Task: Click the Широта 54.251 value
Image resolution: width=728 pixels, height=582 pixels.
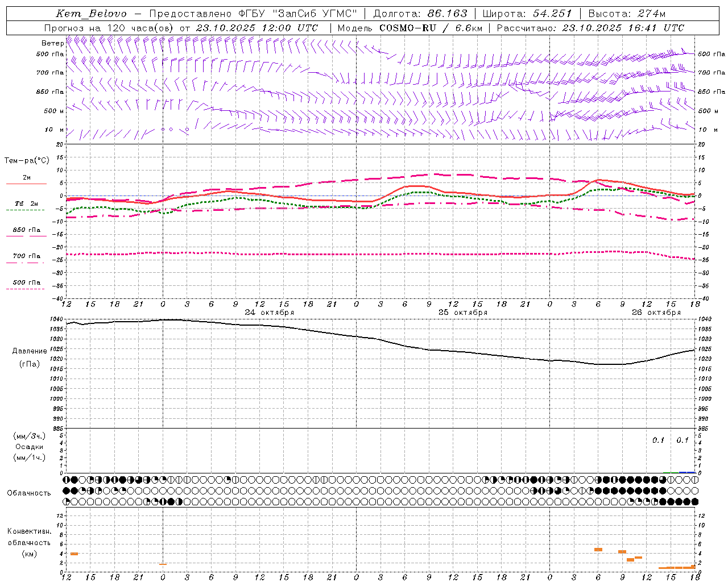Action: click(552, 14)
